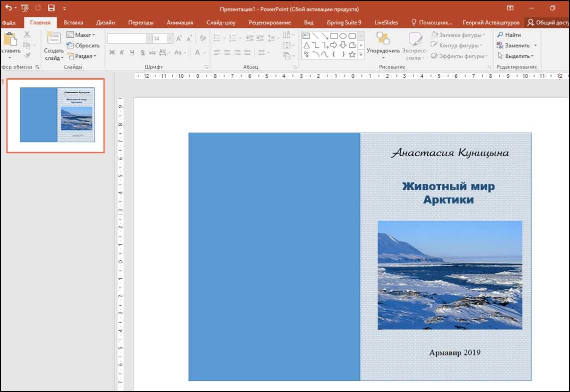Toggle italic (К) formatting

[x=122, y=52]
